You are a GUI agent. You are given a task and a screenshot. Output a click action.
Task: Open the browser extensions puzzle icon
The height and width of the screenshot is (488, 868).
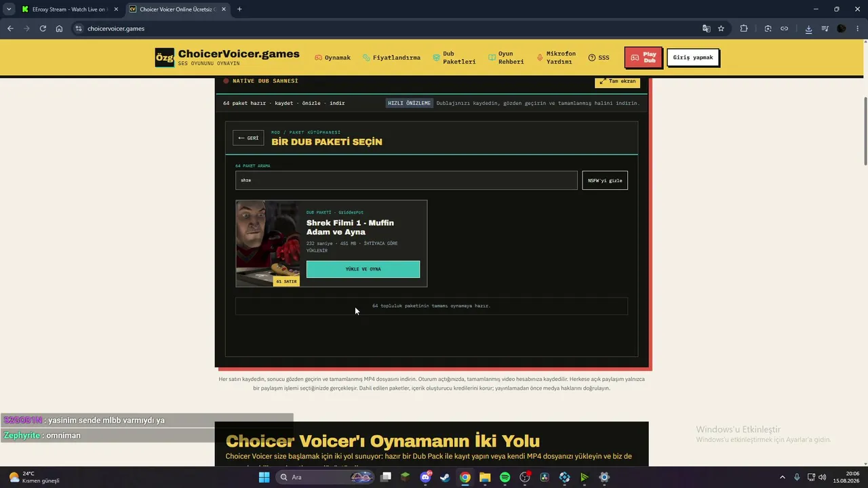pyautogui.click(x=744, y=28)
